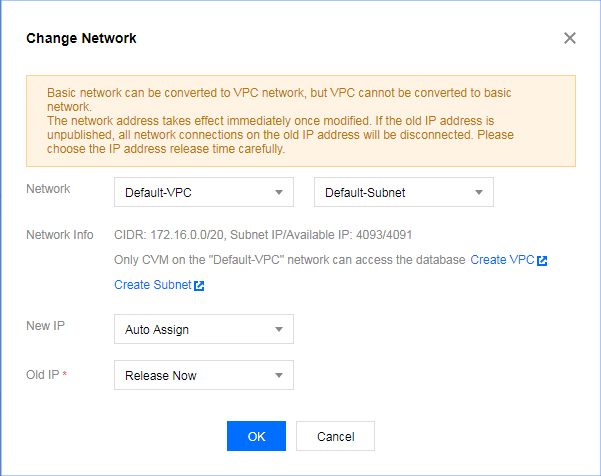Image resolution: width=601 pixels, height=476 pixels.
Task: Click the Create VPC link
Action: tap(502, 260)
